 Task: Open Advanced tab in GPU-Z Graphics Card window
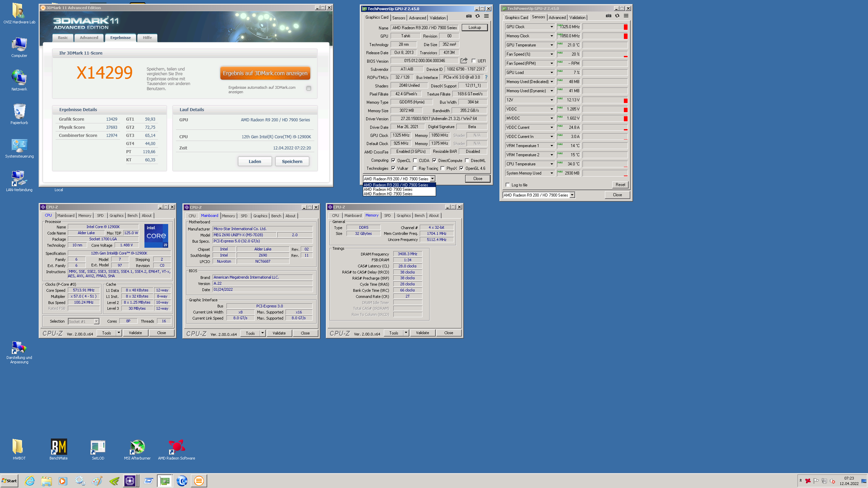(x=417, y=18)
